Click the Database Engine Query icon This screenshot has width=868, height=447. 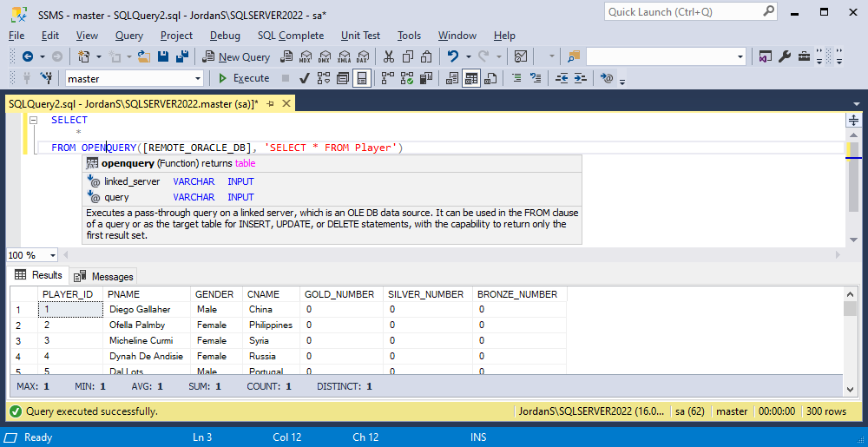(286, 56)
